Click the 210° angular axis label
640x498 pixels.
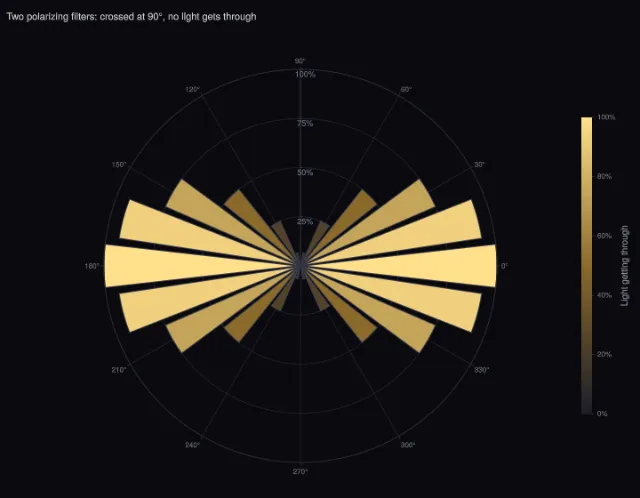pyautogui.click(x=119, y=370)
